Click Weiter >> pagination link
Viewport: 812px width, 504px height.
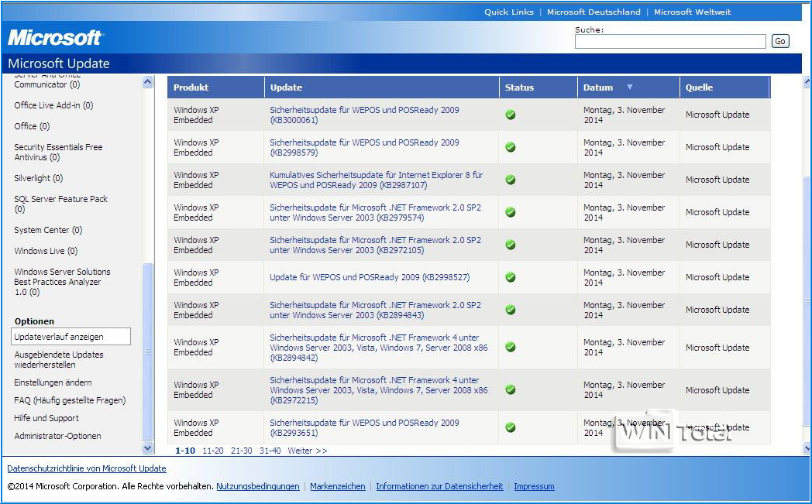tap(308, 451)
